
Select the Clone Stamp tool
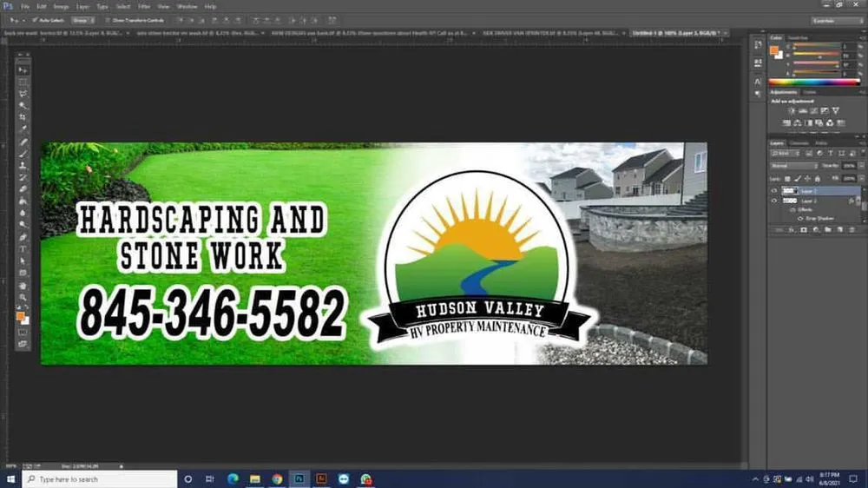(23, 166)
